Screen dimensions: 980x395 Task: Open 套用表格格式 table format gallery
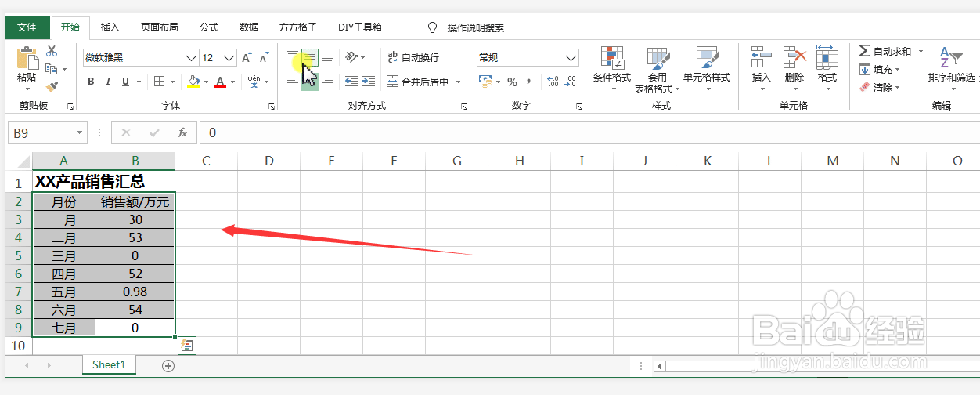(x=658, y=69)
